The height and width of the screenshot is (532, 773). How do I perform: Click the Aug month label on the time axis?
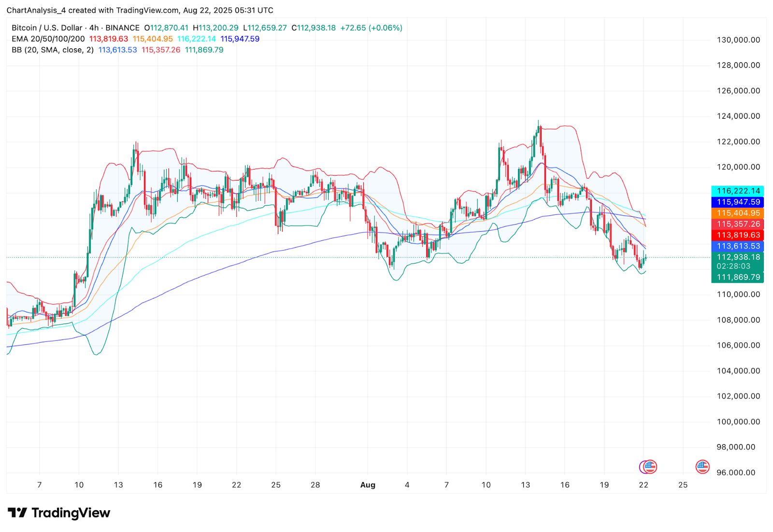click(x=368, y=485)
